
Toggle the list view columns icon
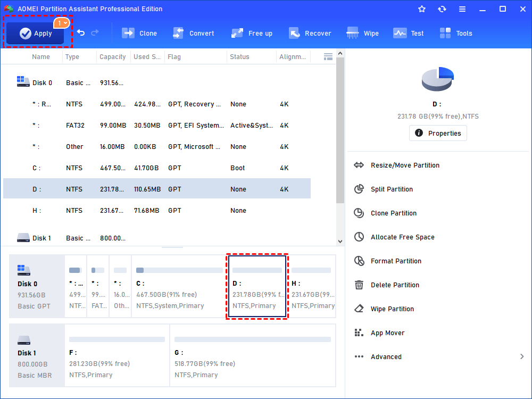[328, 56]
